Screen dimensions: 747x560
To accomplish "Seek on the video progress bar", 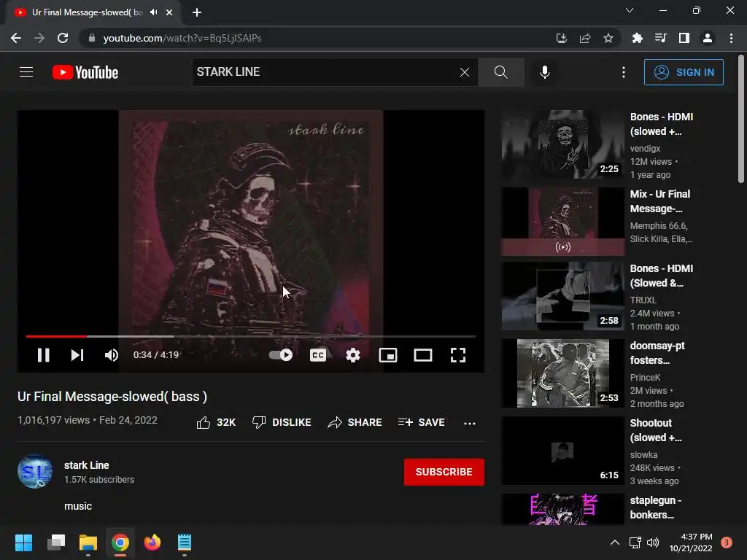I will click(251, 336).
